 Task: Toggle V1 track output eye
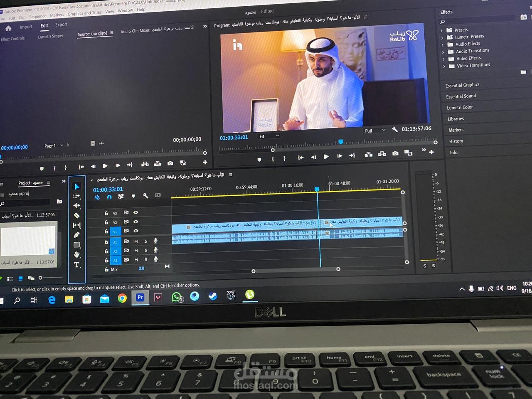pos(136,231)
